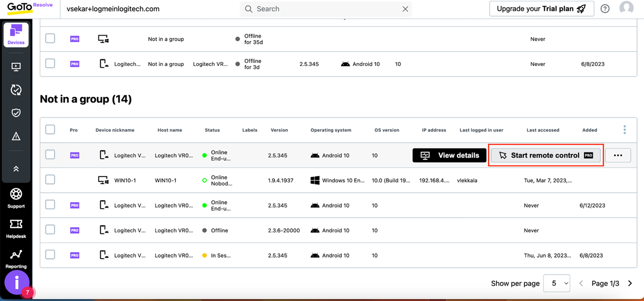Sort by Status column header
Image resolution: width=644 pixels, height=301 pixels.
click(x=212, y=130)
